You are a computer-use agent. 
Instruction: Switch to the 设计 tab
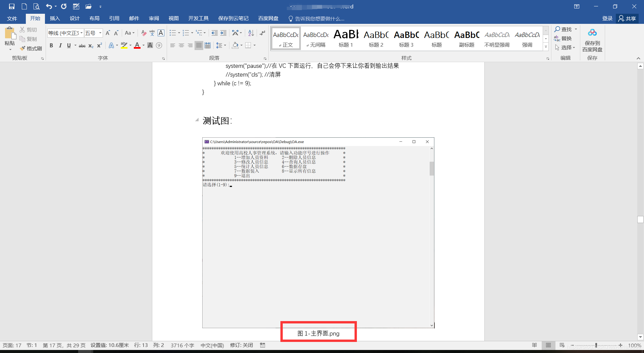click(x=74, y=18)
